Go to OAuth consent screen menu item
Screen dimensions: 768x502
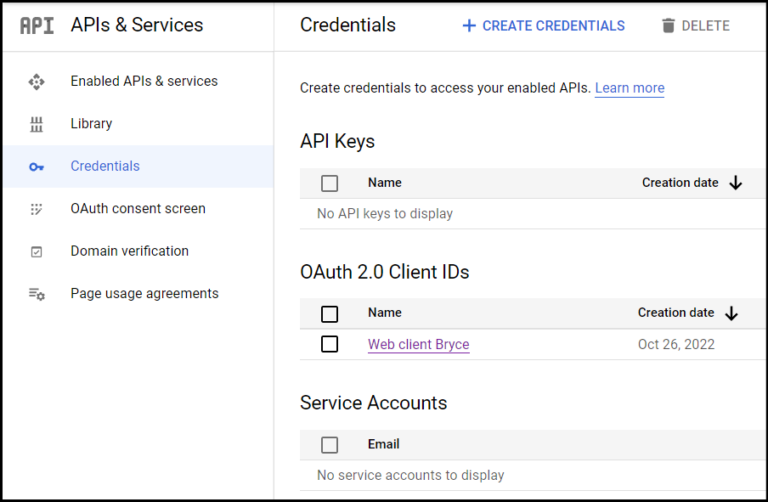138,209
